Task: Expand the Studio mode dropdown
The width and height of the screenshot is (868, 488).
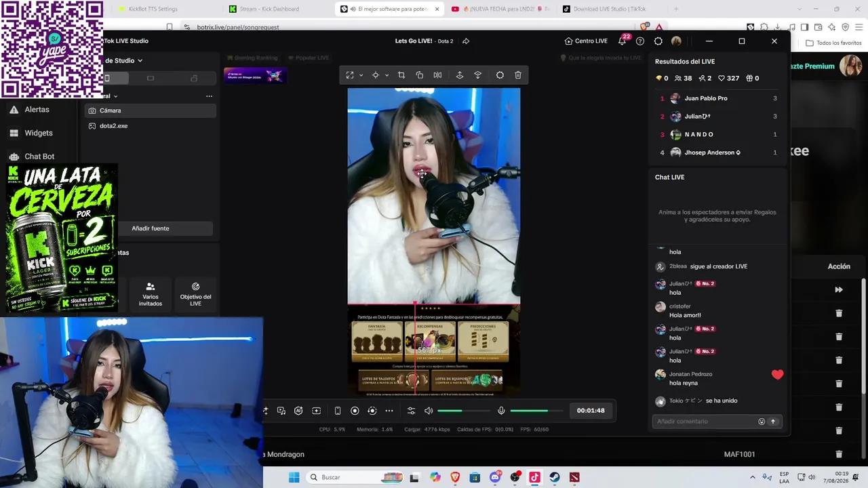Action: [140, 61]
